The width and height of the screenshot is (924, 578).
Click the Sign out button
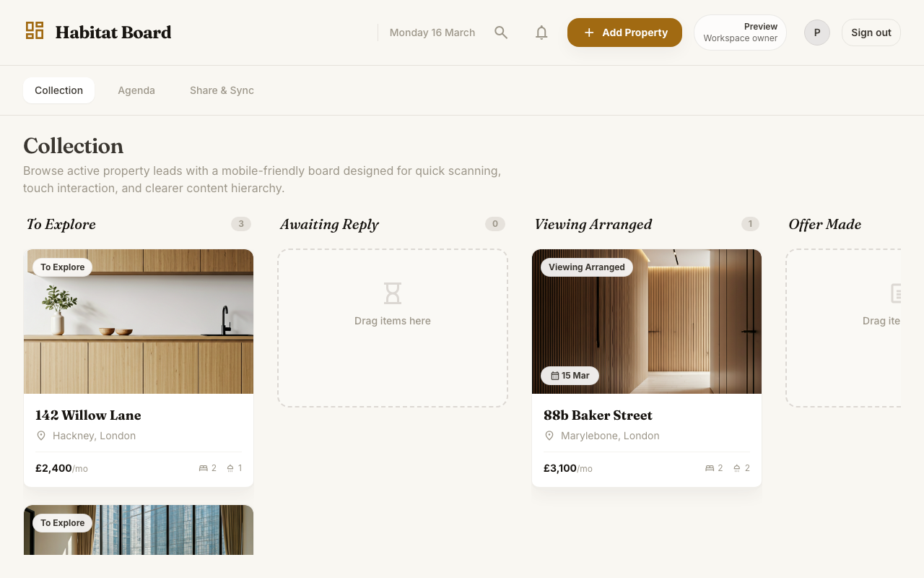pyautogui.click(x=871, y=33)
